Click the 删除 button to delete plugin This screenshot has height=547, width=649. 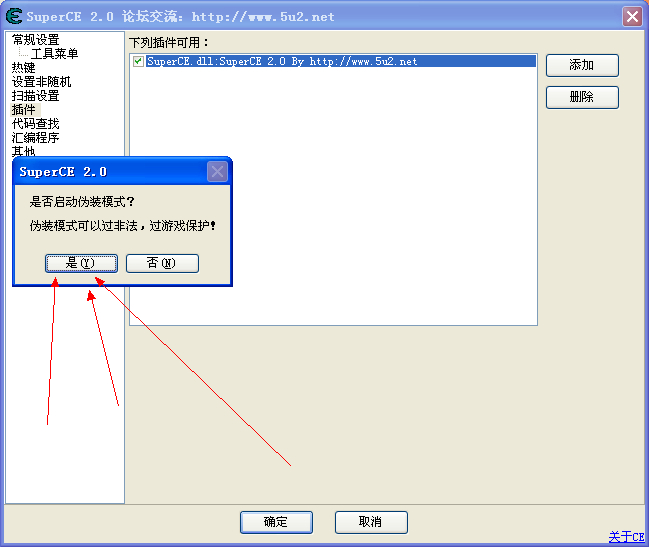[582, 97]
